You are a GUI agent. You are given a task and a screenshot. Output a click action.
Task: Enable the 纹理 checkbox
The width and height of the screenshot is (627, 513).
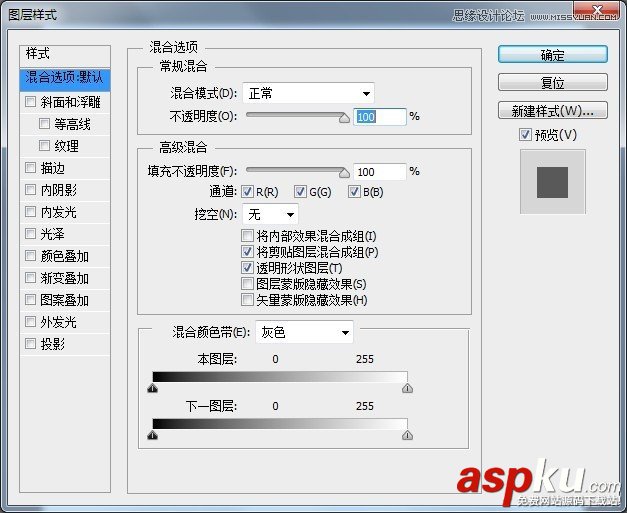[x=44, y=146]
